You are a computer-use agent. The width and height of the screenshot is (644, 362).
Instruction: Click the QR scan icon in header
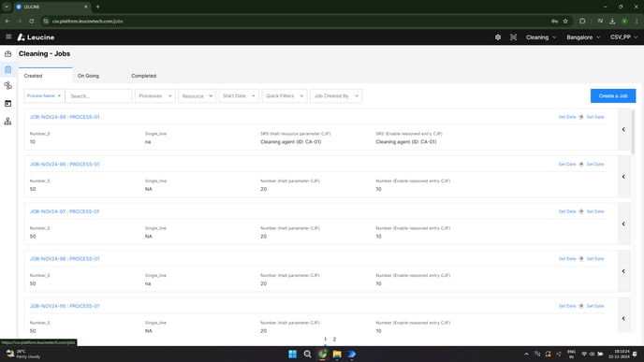coord(513,37)
